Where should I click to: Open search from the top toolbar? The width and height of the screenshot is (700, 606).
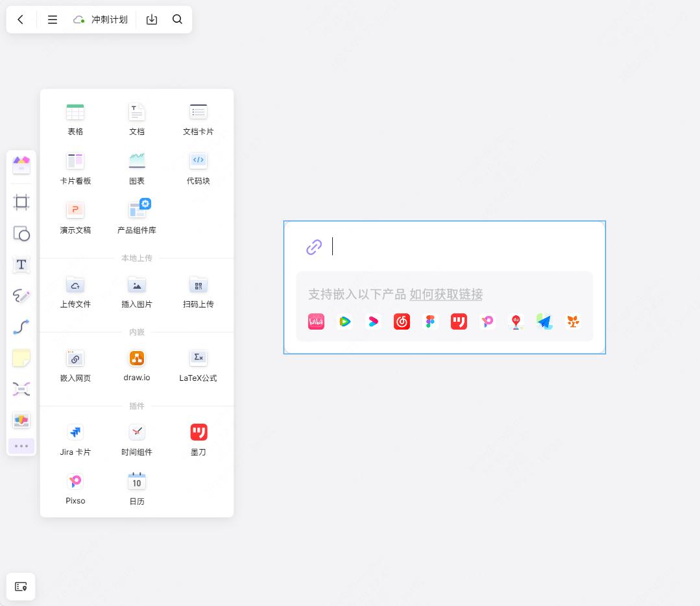tap(177, 19)
